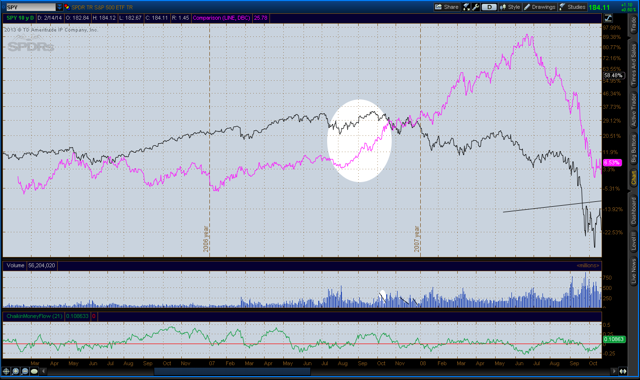640x380 pixels.
Task: Open the Active Trader sidebar tab
Action: [633, 109]
